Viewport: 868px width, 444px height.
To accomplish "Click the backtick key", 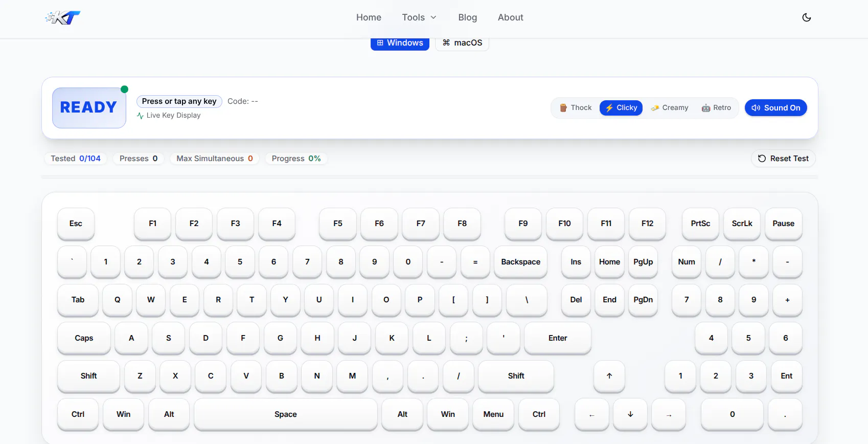I will 72,262.
